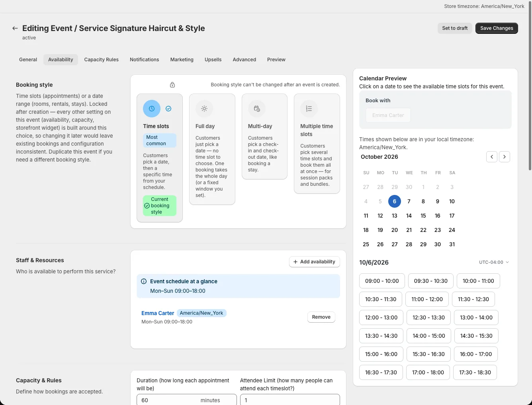Click the Most common badge
Screen dimensions: 532x405
(x=160, y=140)
